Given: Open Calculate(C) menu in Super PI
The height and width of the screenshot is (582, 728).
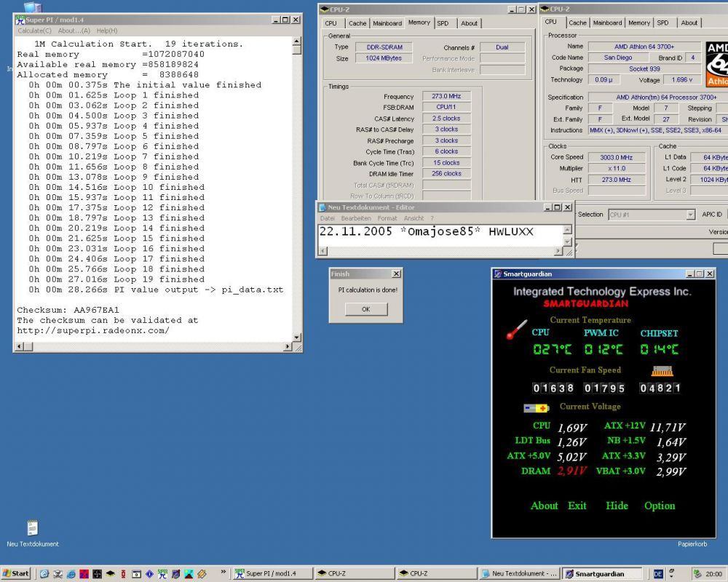Looking at the screenshot, I should (34, 31).
